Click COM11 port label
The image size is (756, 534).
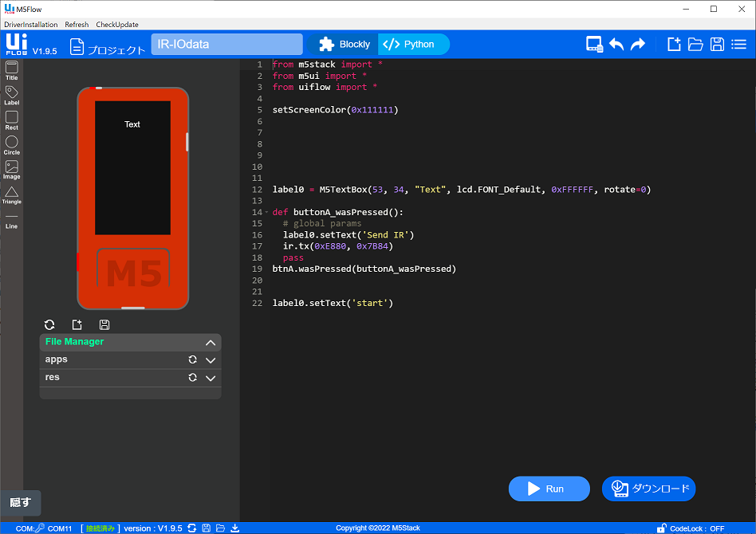[59, 528]
